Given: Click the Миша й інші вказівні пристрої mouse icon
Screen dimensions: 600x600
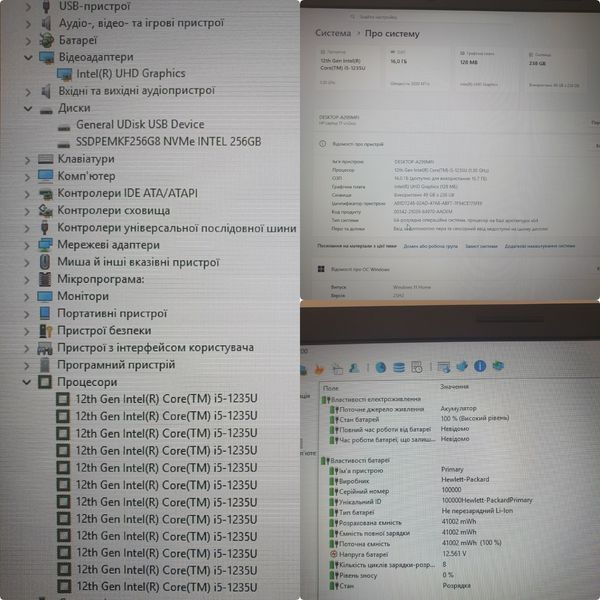Looking at the screenshot, I should [x=45, y=262].
